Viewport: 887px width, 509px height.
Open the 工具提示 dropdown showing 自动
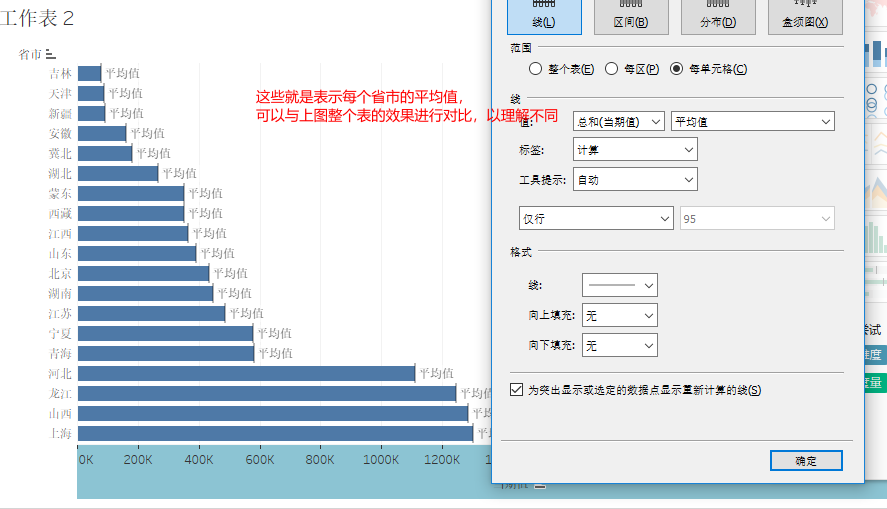pos(635,180)
